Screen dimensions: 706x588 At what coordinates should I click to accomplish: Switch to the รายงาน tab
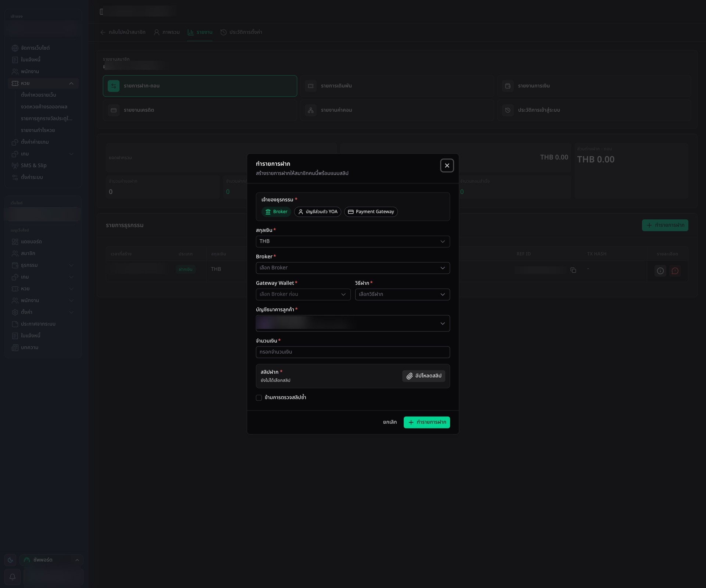(x=200, y=32)
